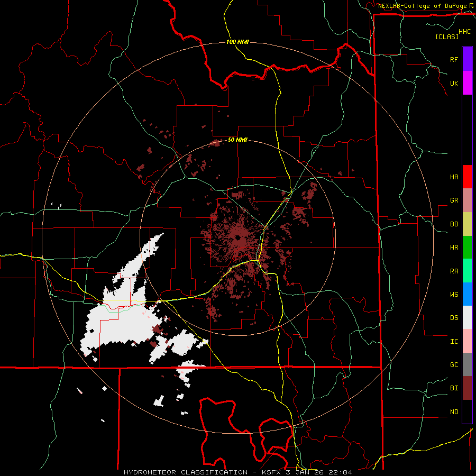Select the IC light pink legend swatch
476x476 pixels.
[467, 341]
